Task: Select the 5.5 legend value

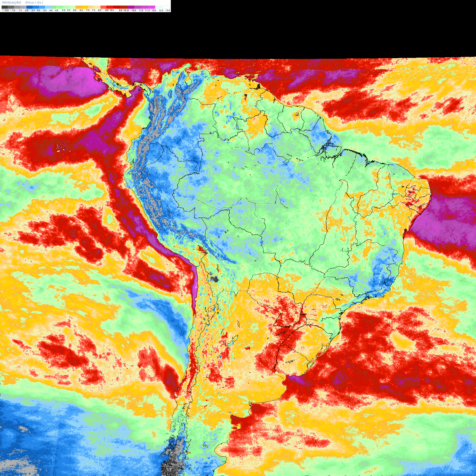Action: [x=69, y=10]
